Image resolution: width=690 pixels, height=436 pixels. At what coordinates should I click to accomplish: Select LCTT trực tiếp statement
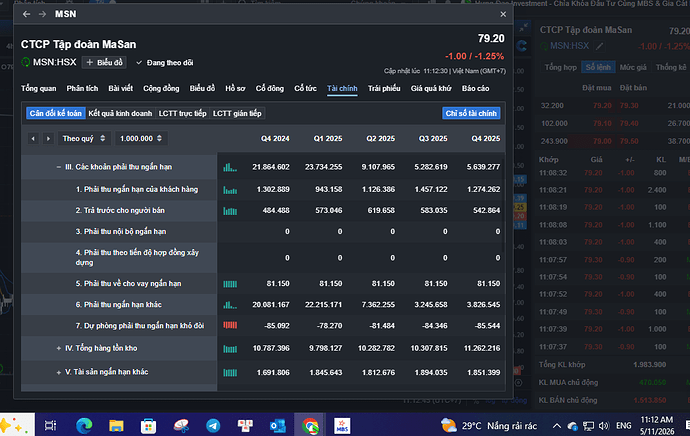pos(182,113)
